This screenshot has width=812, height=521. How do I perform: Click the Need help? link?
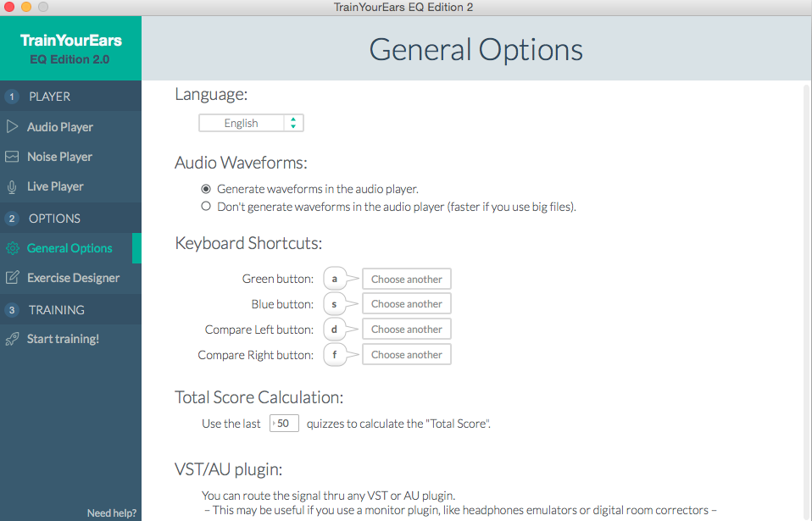[111, 513]
